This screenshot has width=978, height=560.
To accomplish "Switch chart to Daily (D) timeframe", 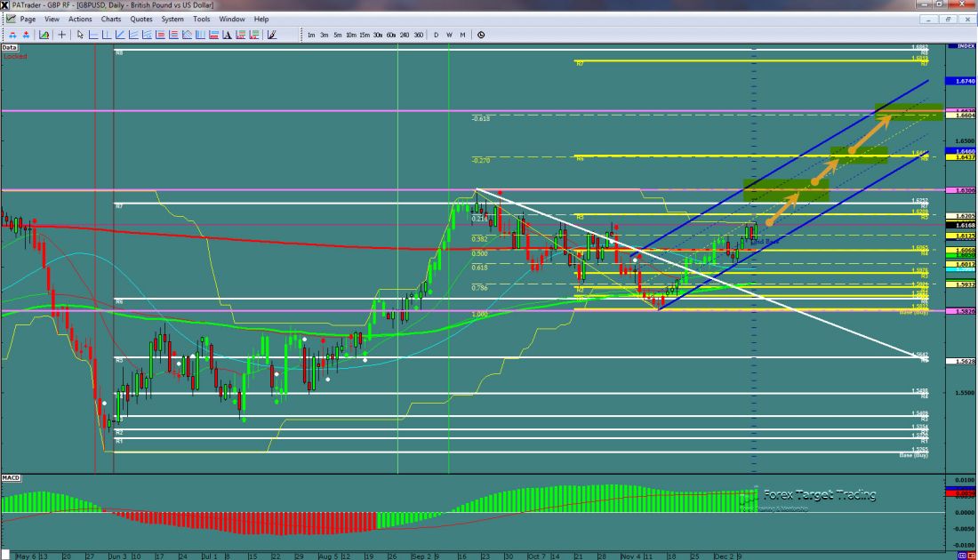I will pyautogui.click(x=437, y=35).
